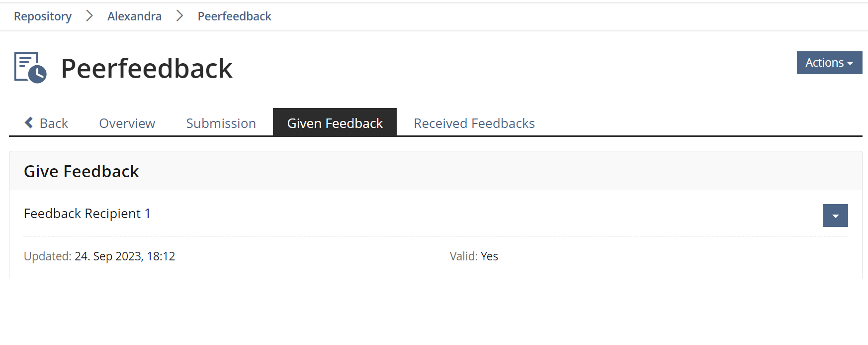
Task: Open the Alexandra breadcrumb link
Action: [134, 16]
